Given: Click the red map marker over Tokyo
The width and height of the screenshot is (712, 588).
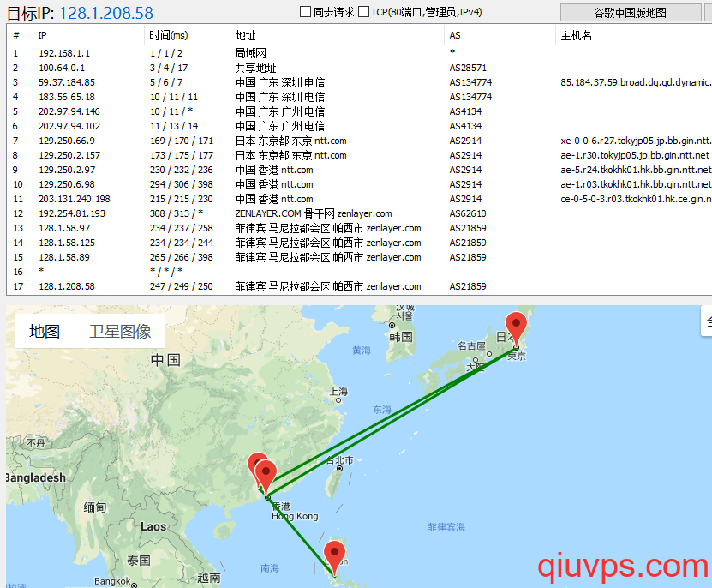Looking at the screenshot, I should [516, 330].
